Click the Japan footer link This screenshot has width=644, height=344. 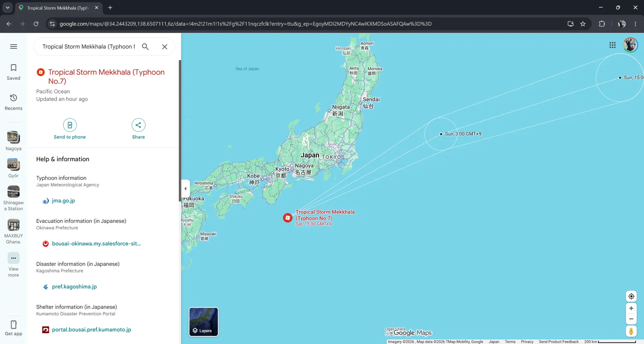click(494, 342)
